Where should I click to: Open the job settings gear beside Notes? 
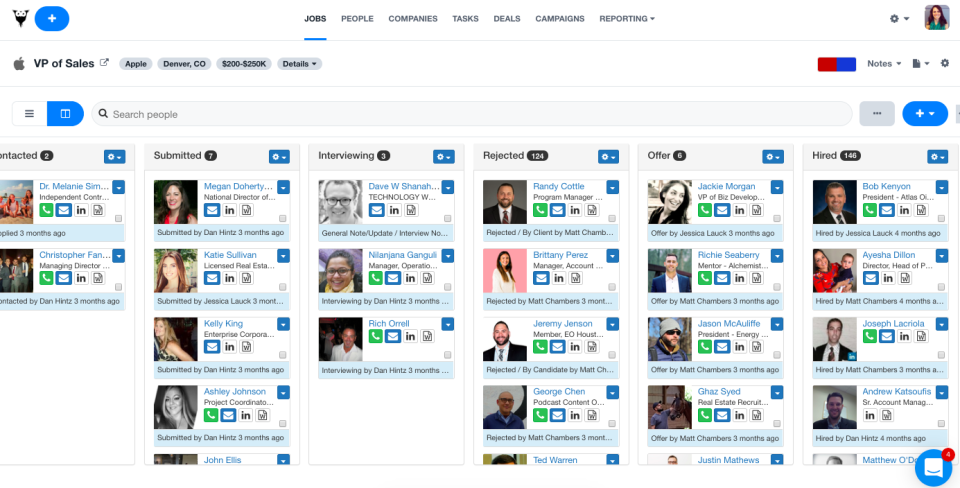(x=945, y=63)
